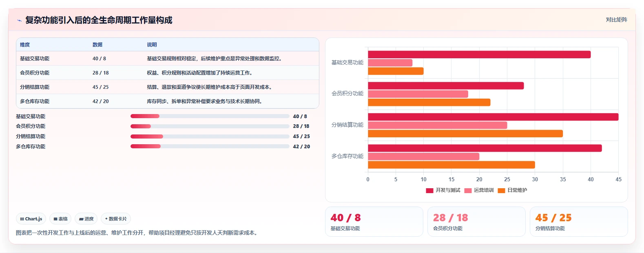Click chart y-axis label 会员积分功能
The width and height of the screenshot is (644, 253).
[x=347, y=94]
